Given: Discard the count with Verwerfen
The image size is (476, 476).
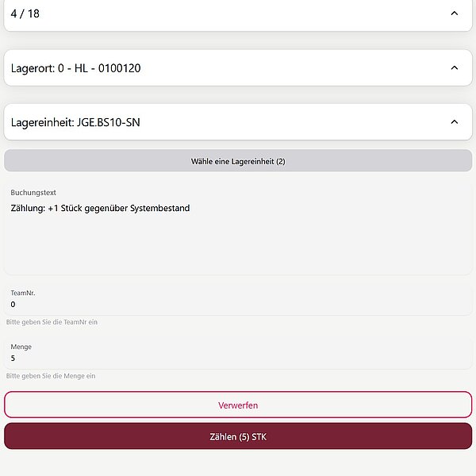Looking at the screenshot, I should 238,405.
